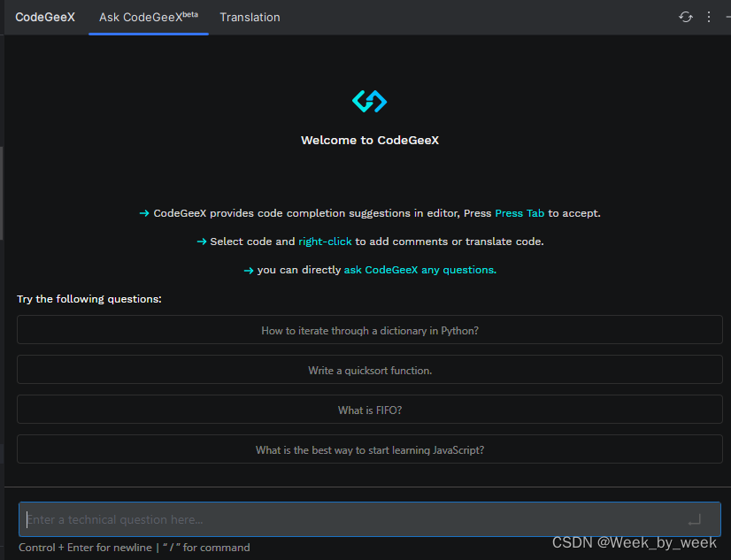The height and width of the screenshot is (560, 731).
Task: Click the code completion suggestions tip line
Action: click(x=370, y=213)
